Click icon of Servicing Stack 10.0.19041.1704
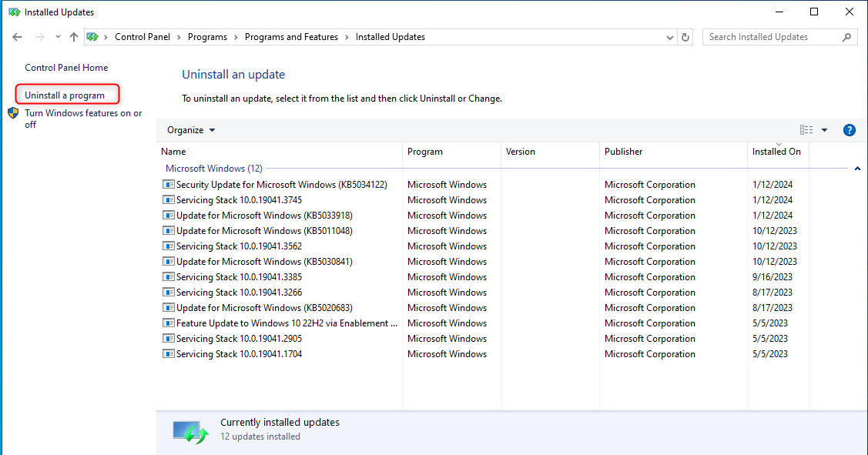The width and height of the screenshot is (868, 455). 168,353
